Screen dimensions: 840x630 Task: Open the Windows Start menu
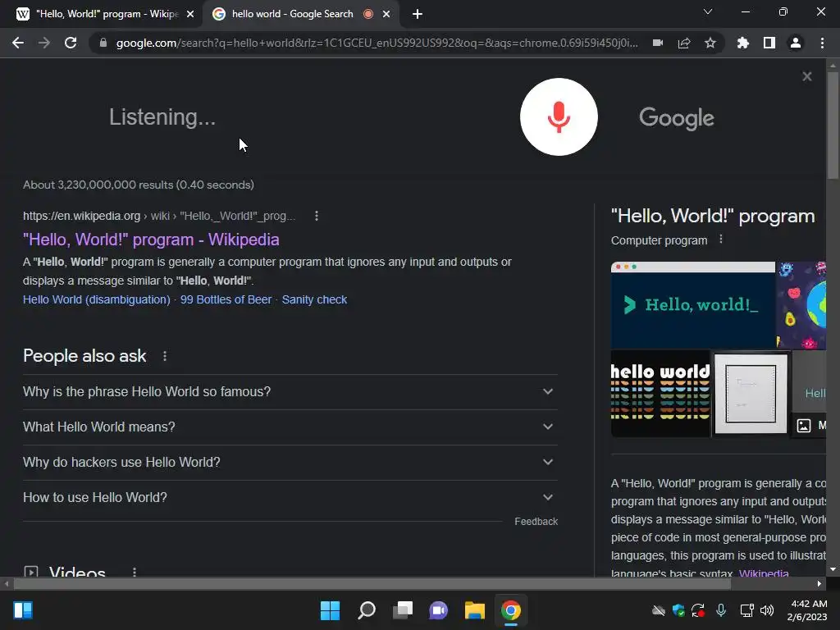(330, 610)
